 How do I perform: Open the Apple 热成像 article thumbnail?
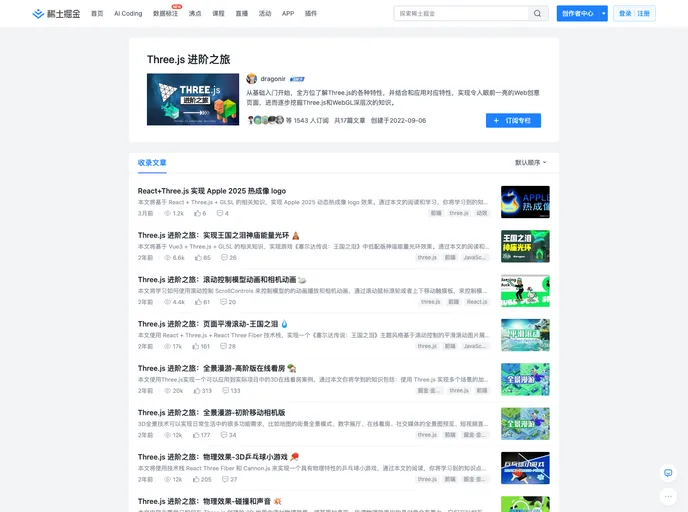tap(525, 201)
